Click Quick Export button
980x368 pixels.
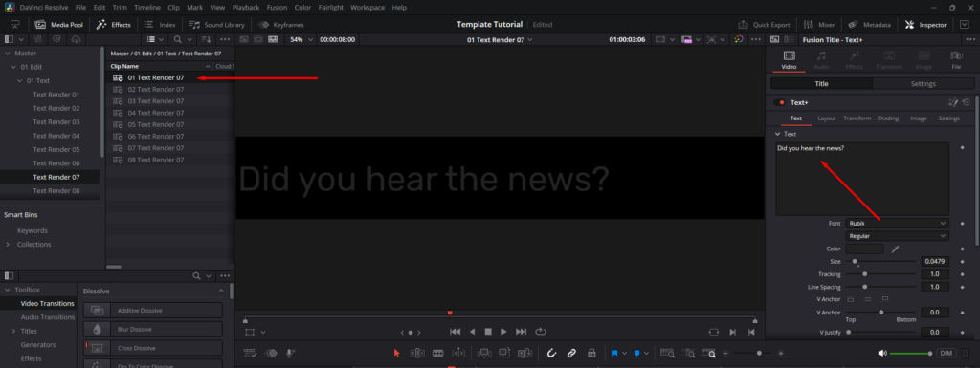coord(764,24)
